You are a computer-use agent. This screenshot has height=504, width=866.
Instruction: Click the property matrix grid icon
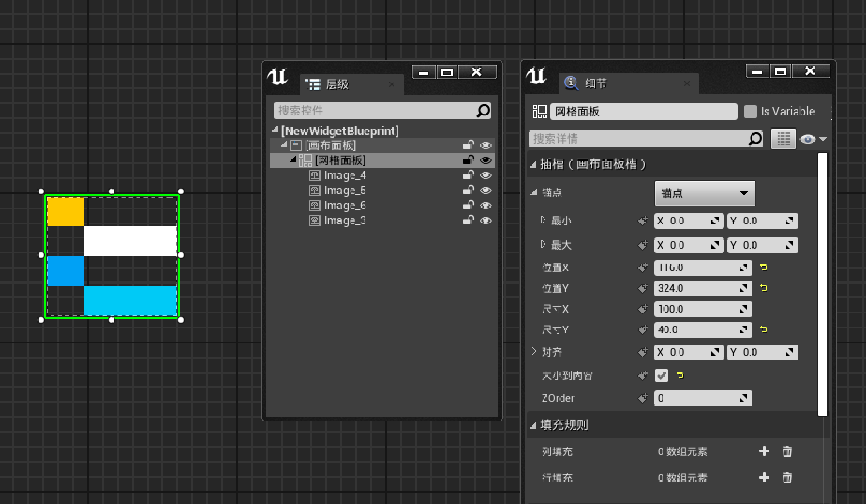783,139
